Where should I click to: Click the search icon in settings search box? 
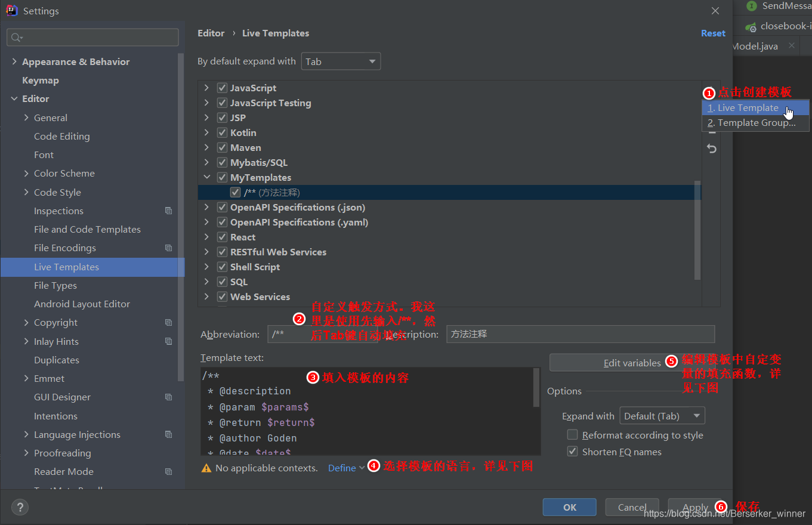pyautogui.click(x=16, y=38)
